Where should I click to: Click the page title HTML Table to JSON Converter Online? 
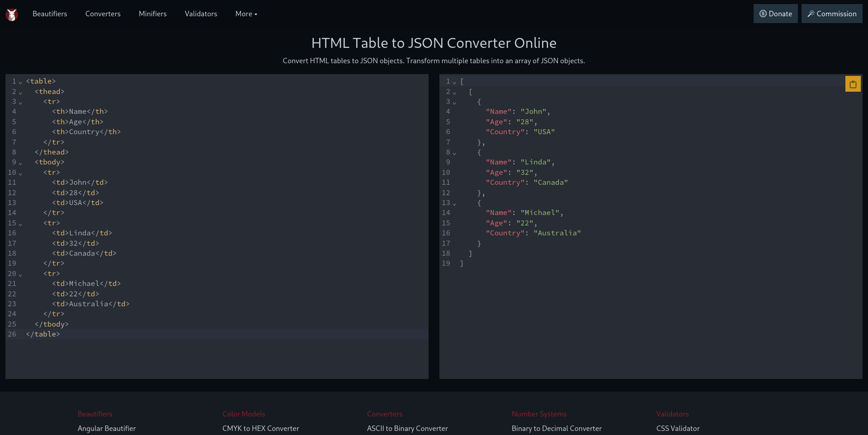[x=434, y=43]
